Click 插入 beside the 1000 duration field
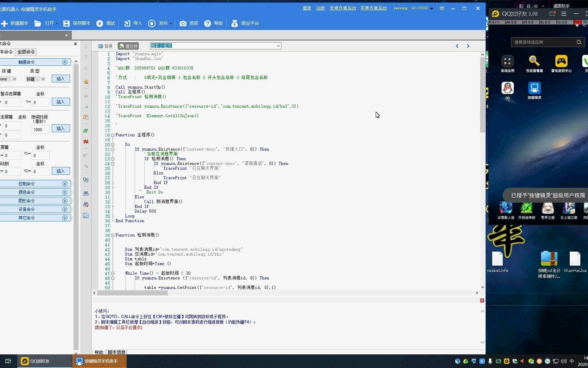The height and width of the screenshot is (368, 588). [61, 128]
